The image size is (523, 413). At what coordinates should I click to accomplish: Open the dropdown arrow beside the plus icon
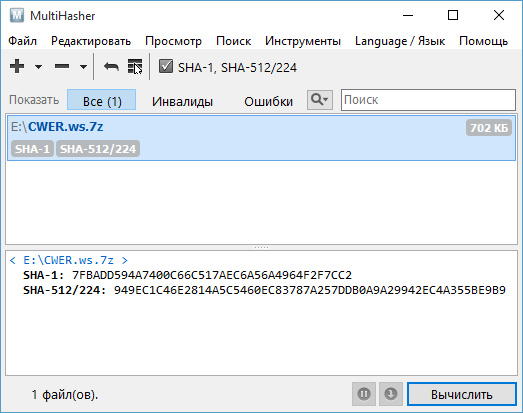[38, 67]
